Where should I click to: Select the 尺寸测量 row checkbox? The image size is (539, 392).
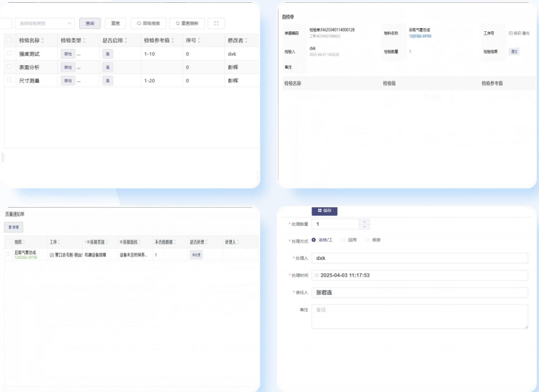pos(9,80)
